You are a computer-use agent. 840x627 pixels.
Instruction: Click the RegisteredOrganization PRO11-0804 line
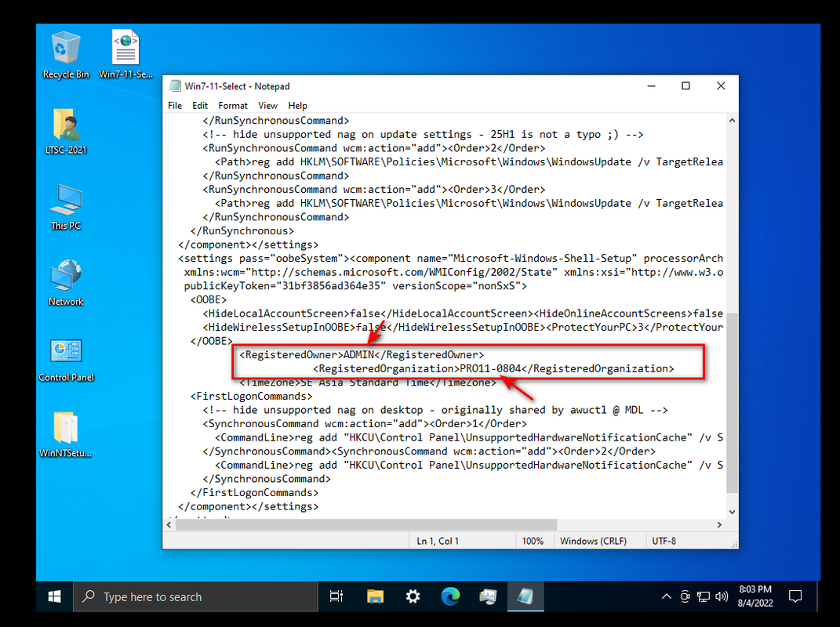tap(493, 369)
